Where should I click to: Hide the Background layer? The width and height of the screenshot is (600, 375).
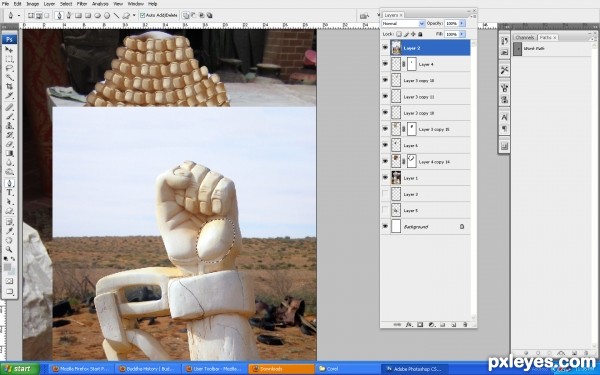coord(385,226)
